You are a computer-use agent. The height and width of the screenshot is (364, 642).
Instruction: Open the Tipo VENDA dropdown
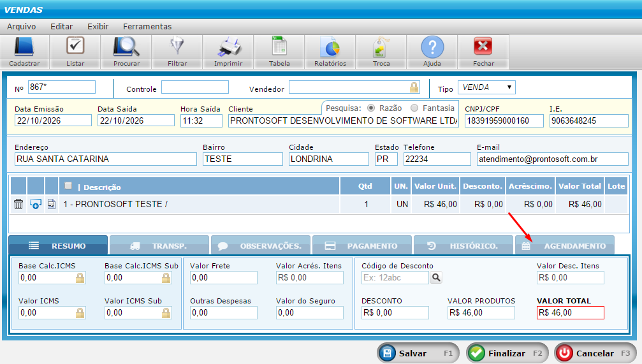click(486, 87)
